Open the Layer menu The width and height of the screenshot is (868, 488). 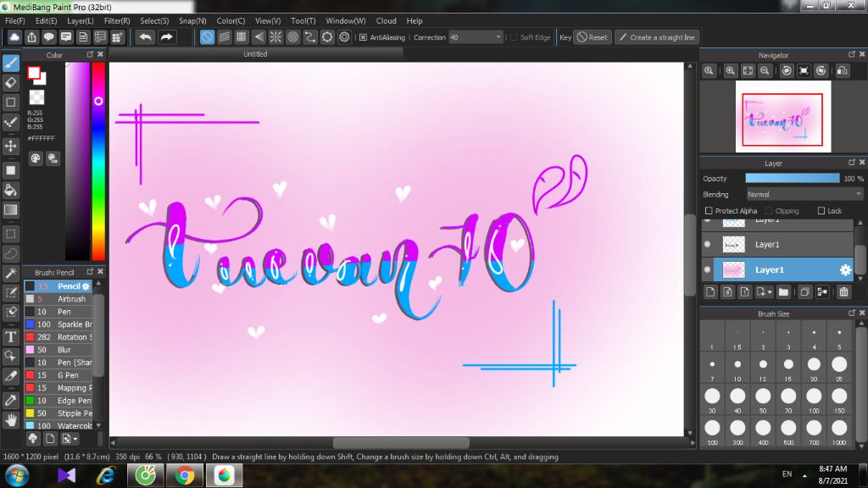pyautogui.click(x=81, y=20)
